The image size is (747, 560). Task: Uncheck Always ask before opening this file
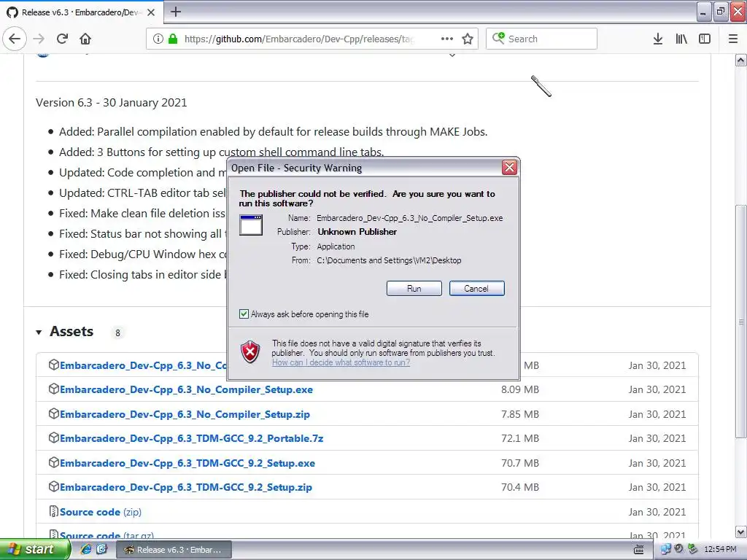pyautogui.click(x=244, y=314)
